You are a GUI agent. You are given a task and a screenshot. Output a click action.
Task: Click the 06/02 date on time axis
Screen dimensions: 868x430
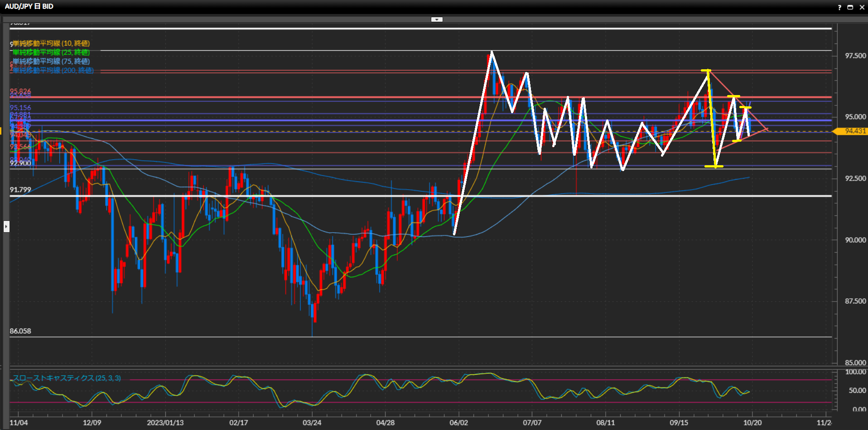458,422
